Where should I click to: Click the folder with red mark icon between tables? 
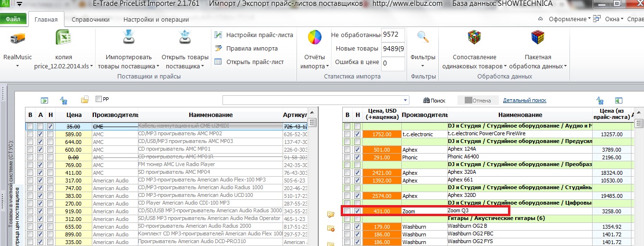[x=331, y=229]
